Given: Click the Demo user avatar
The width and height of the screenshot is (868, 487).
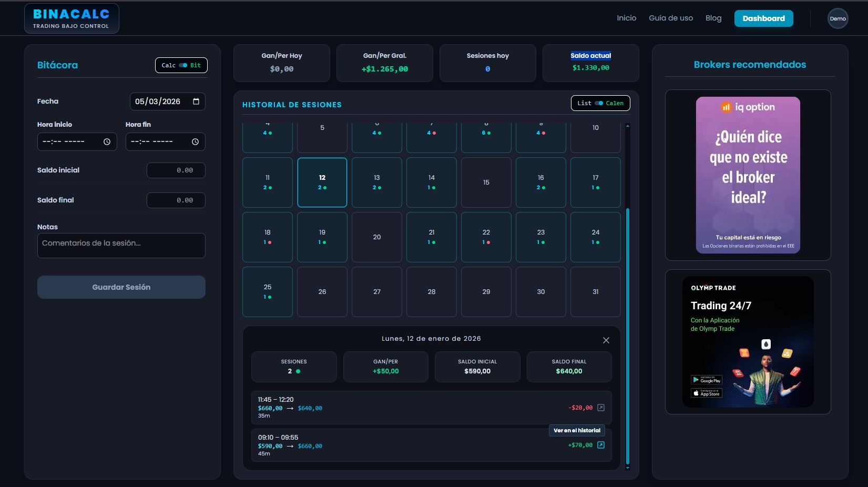Looking at the screenshot, I should [838, 18].
